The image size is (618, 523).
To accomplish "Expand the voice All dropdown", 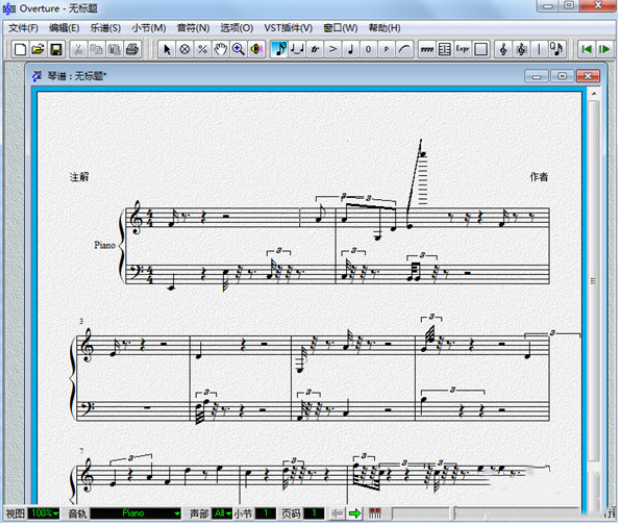I will (222, 513).
